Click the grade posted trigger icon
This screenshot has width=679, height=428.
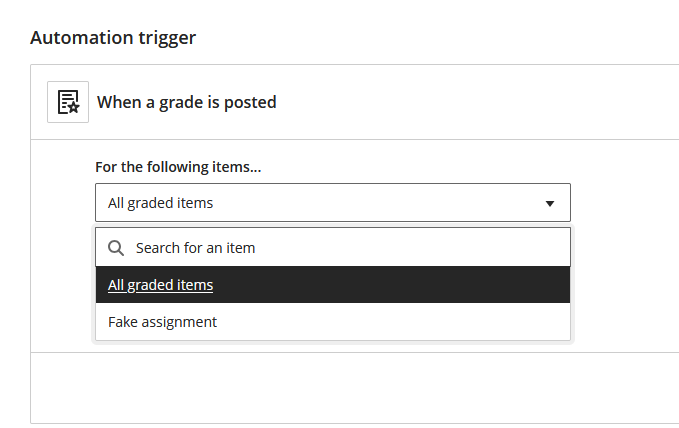pyautogui.click(x=68, y=102)
